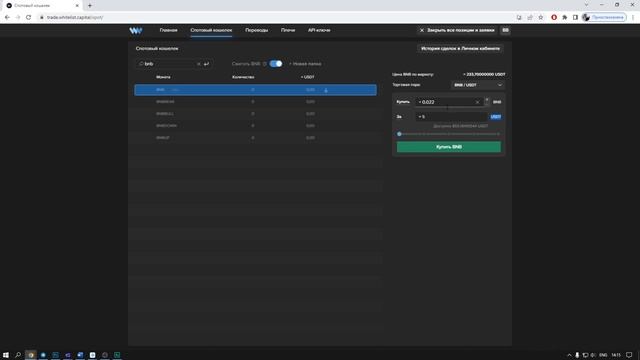
Task: Click the microphone icon in the system tray
Action: click(x=577, y=355)
